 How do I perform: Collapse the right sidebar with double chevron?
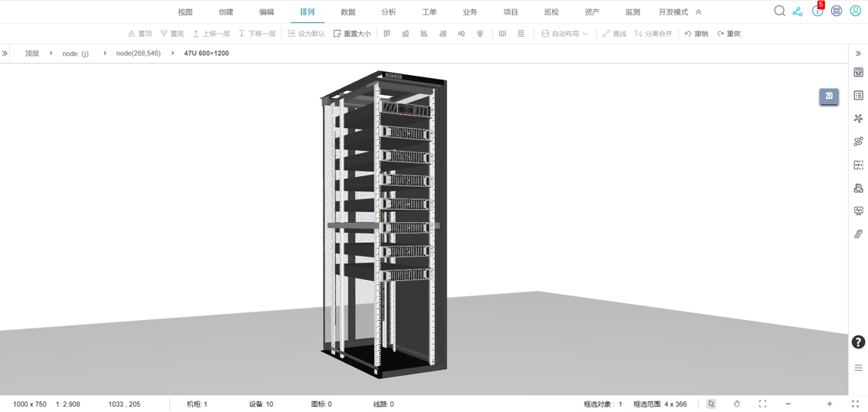tap(859, 53)
